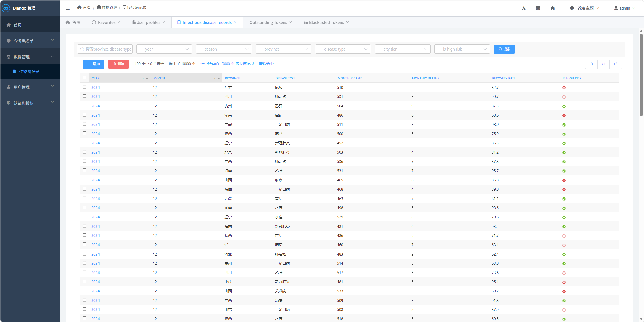The height and width of the screenshot is (322, 644).
Task: Click the home icon in top-right toolbar
Action: point(553,8)
